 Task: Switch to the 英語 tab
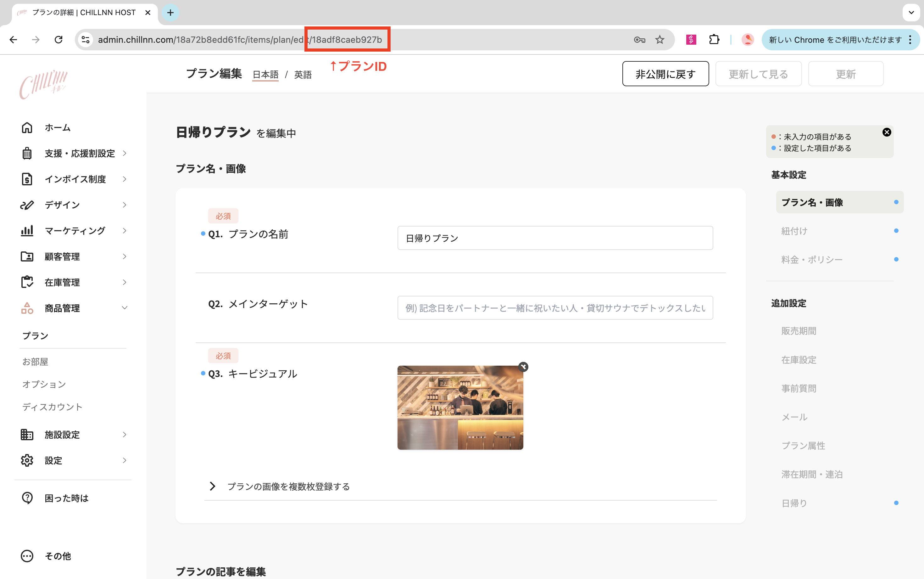point(303,74)
